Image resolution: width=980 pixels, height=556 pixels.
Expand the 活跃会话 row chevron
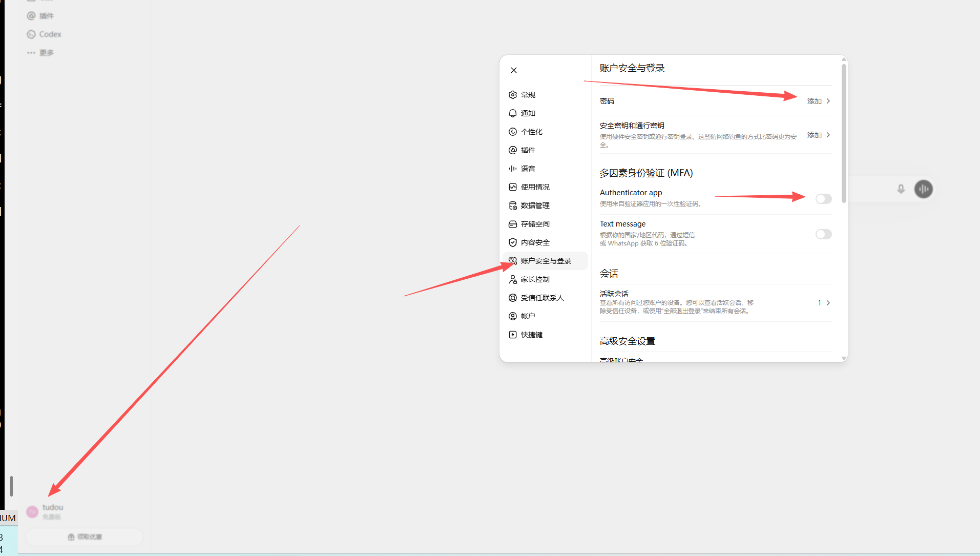click(x=828, y=303)
